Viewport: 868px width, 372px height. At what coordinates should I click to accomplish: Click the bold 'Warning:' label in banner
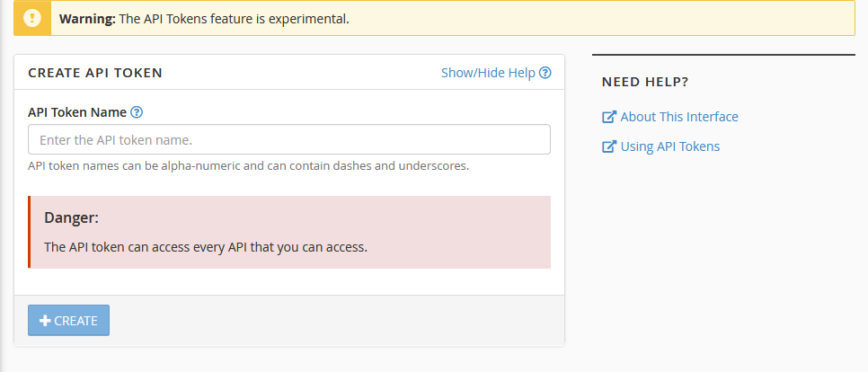88,18
